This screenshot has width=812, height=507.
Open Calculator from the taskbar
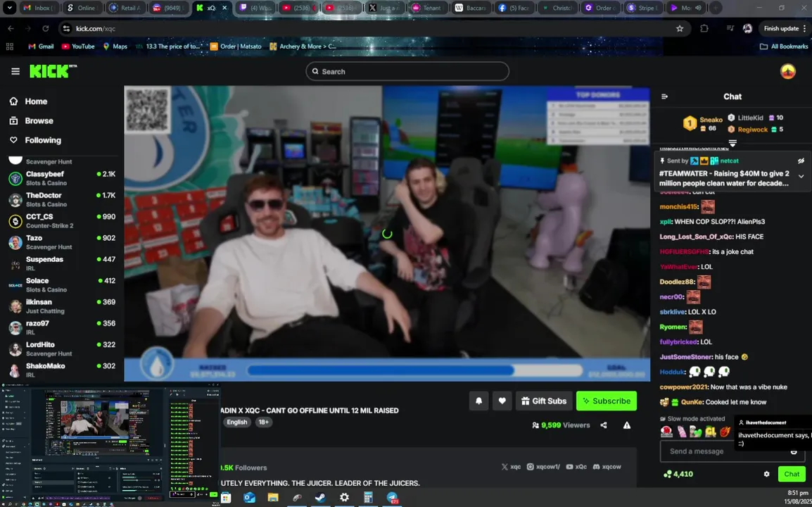(368, 498)
